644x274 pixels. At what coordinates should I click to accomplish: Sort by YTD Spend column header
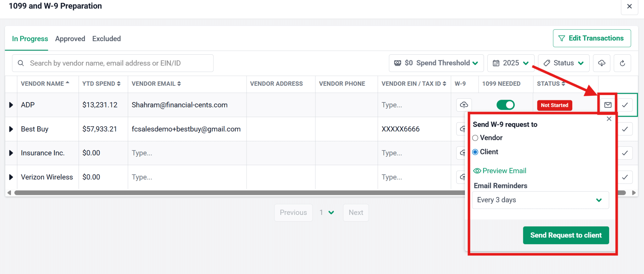[x=101, y=84]
